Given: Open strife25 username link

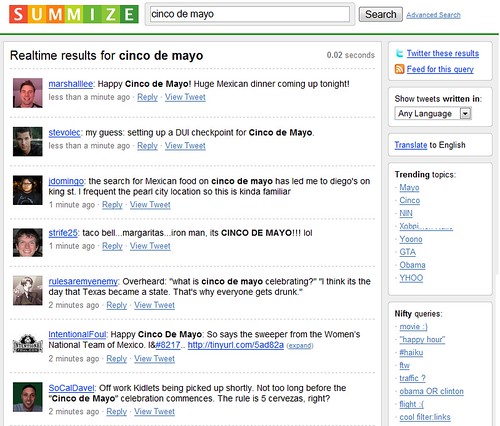Looking at the screenshot, I should [63, 233].
